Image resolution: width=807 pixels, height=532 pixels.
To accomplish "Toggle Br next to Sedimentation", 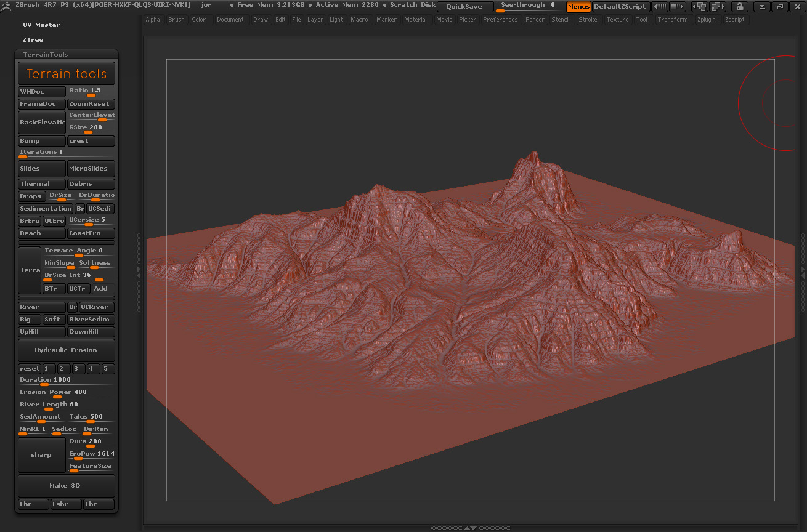I will 80,208.
